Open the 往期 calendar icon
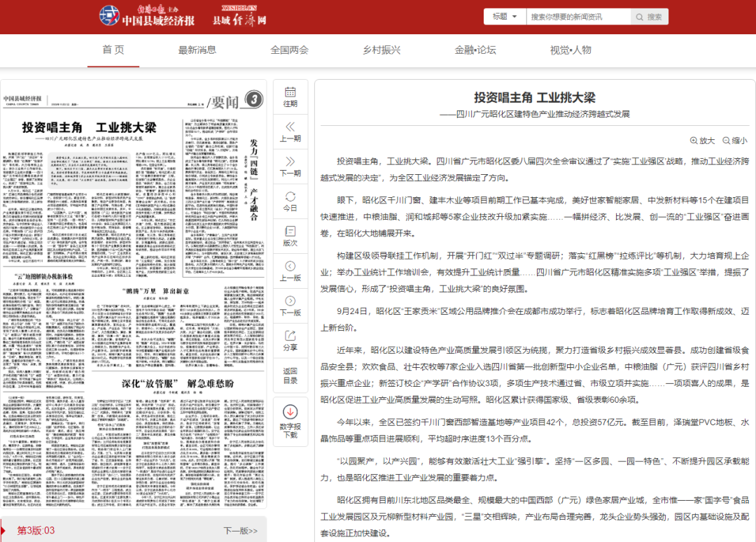756x542 pixels. (290, 97)
